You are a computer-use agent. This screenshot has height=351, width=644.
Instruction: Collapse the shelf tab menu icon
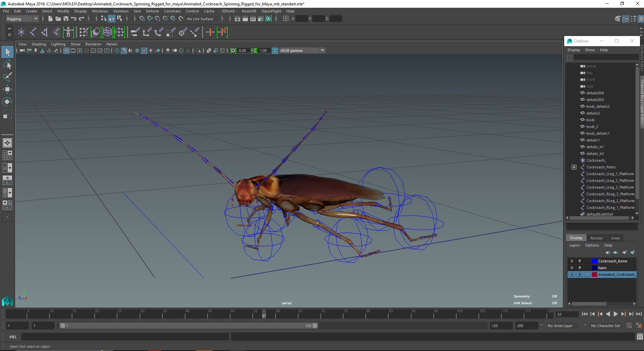click(9, 28)
